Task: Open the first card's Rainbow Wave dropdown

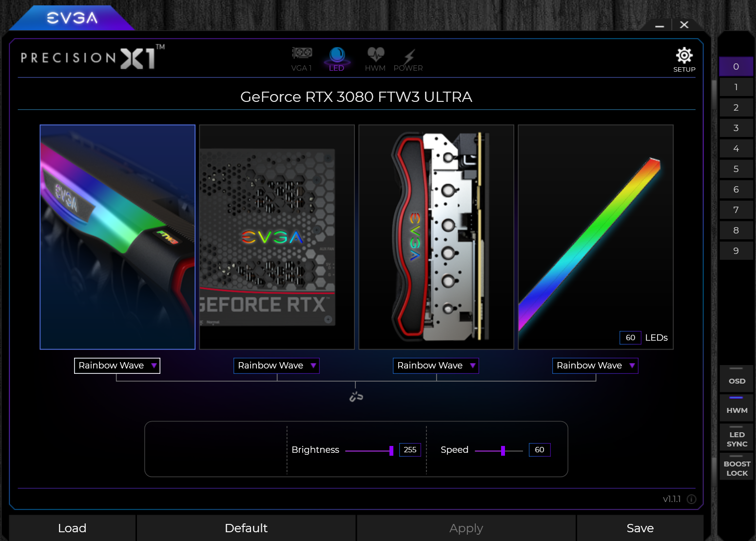Action: click(117, 366)
